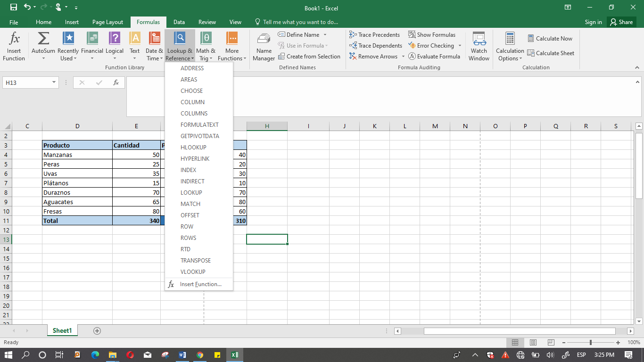Choose INDEX from the Lookup menu
Viewport: 644px width, 362px height.
pyautogui.click(x=188, y=170)
